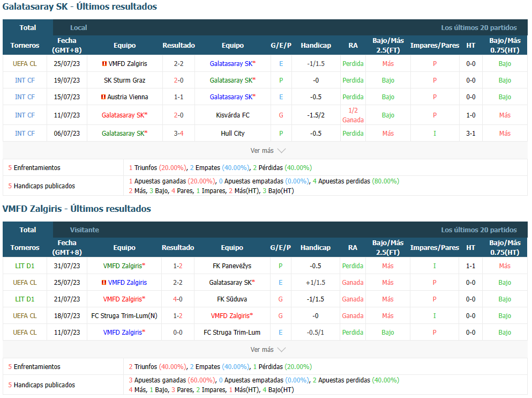Click '5 Handicaps publicados' under the Zalgiris table
The height and width of the screenshot is (398, 532).
click(42, 385)
